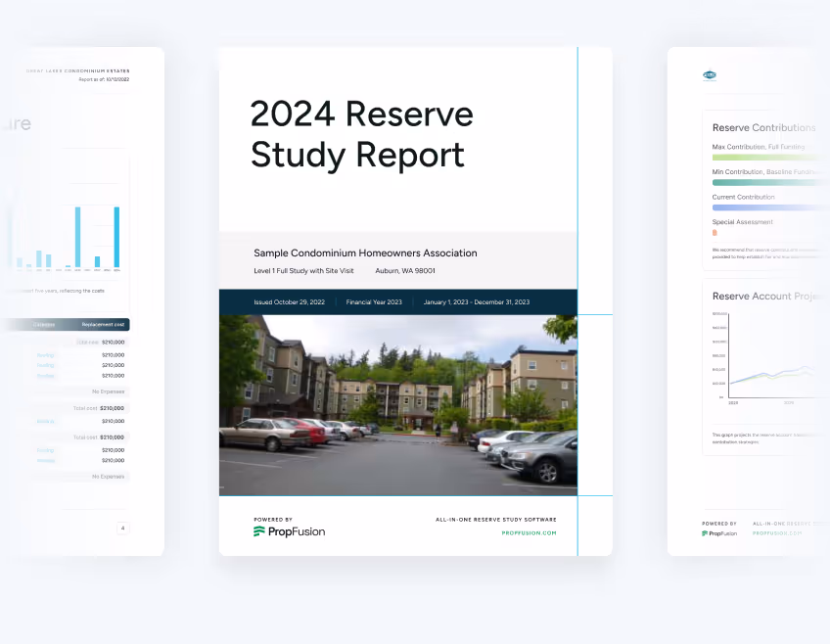Screen dimensions: 830x644
Task: Select "Sample Condominium Homeowners Association" text
Action: coord(365,253)
